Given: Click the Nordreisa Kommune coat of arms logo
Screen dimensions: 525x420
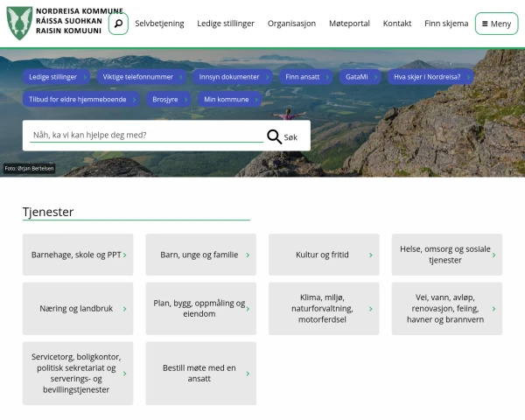Looking at the screenshot, I should 19,24.
